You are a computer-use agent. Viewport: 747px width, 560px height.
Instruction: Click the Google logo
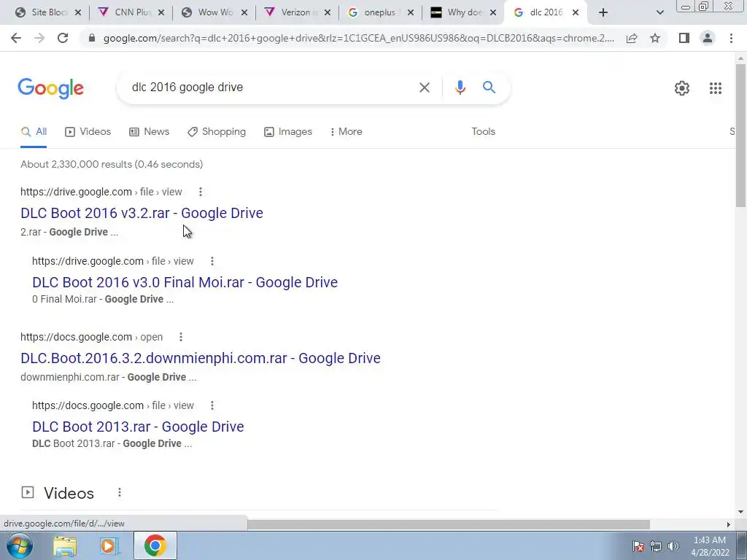(x=51, y=89)
